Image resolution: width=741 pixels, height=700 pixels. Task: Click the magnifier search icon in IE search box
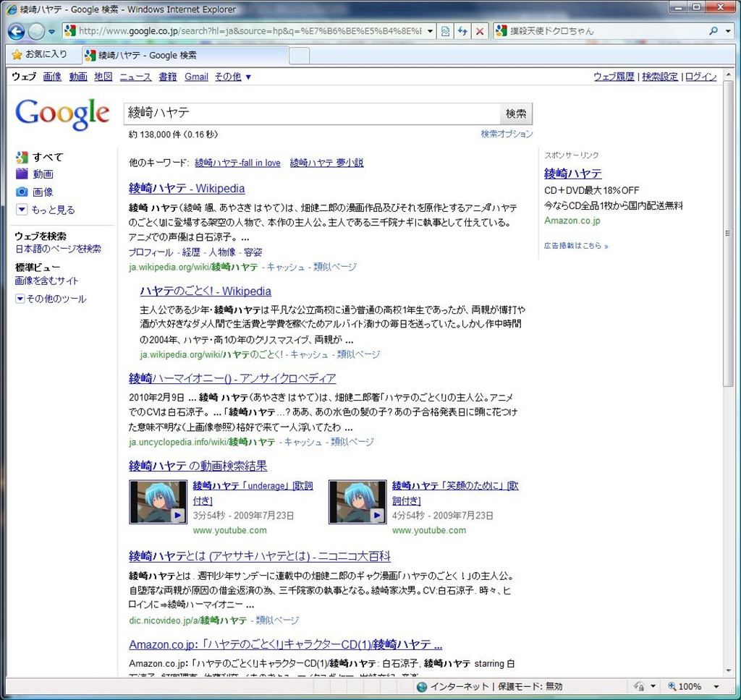point(713,31)
